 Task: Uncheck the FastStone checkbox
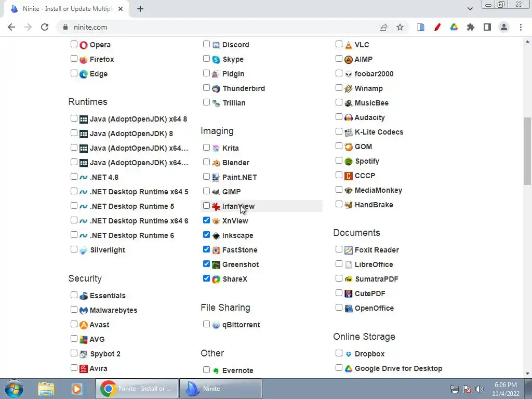pos(206,249)
